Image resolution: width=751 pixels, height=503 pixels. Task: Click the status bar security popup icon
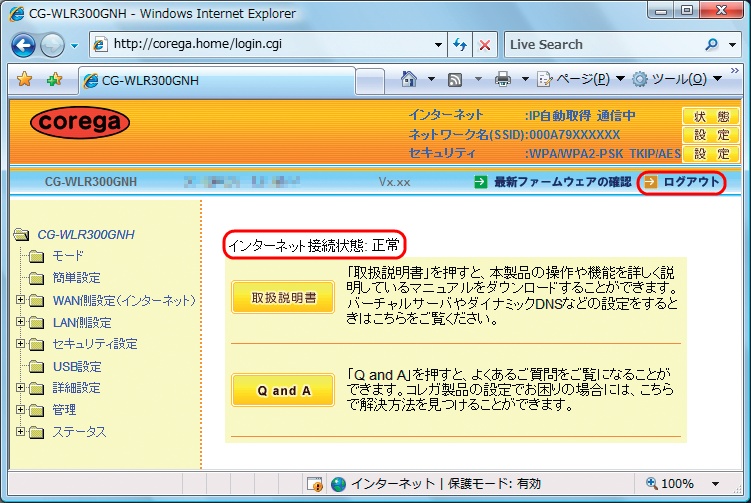click(x=315, y=484)
